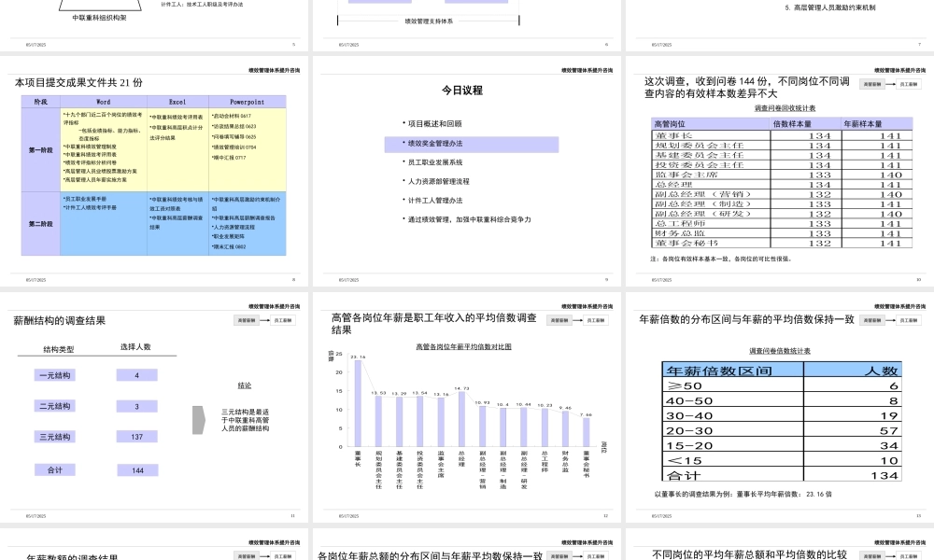Viewport: 934px width, 560px height.
Task: Click the 结构类型 column heading
Action: pyautogui.click(x=58, y=349)
